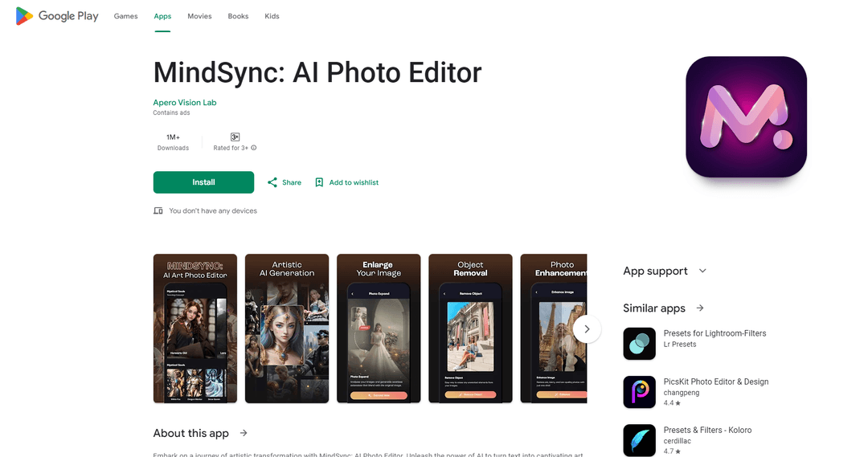Click the About this app arrow
The height and width of the screenshot is (457, 868).
coord(244,433)
